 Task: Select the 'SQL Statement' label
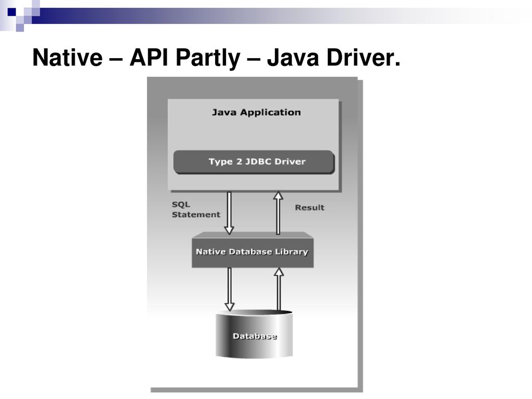click(196, 209)
